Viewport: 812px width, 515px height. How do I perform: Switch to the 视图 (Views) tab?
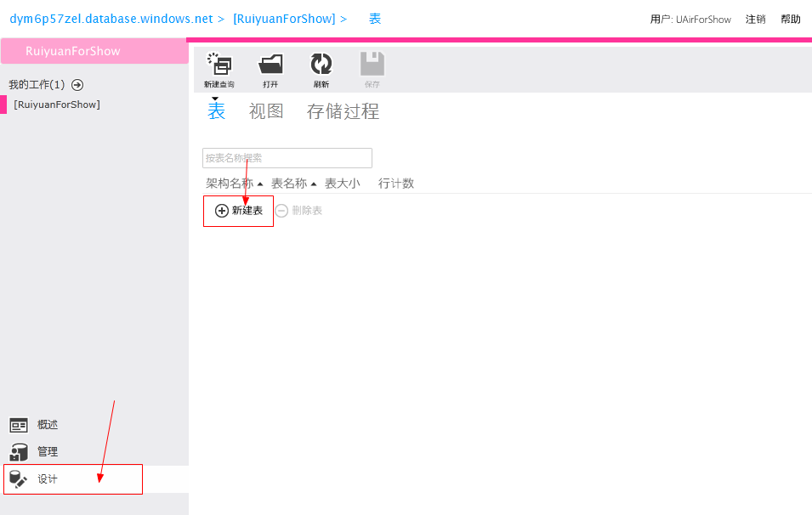(265, 110)
